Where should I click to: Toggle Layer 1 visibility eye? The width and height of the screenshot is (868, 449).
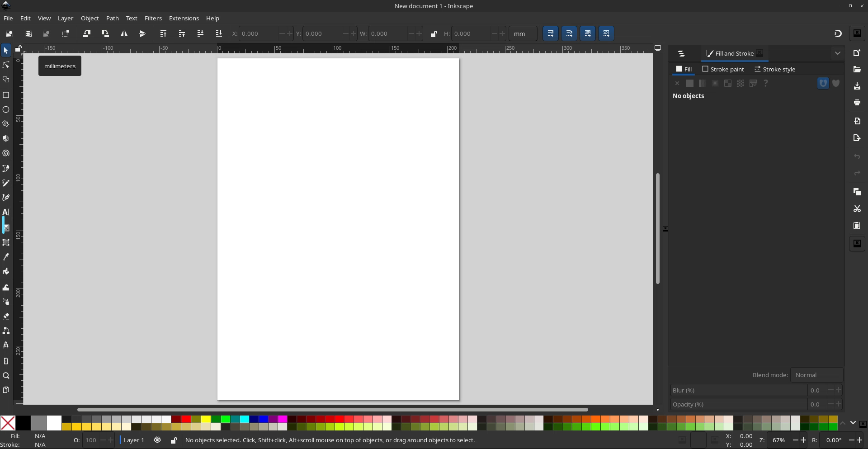(x=157, y=440)
